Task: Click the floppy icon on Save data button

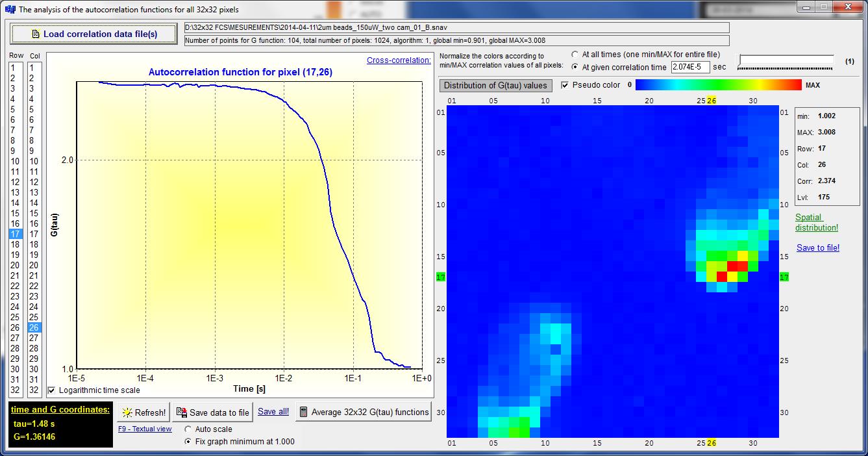Action: pyautogui.click(x=182, y=412)
